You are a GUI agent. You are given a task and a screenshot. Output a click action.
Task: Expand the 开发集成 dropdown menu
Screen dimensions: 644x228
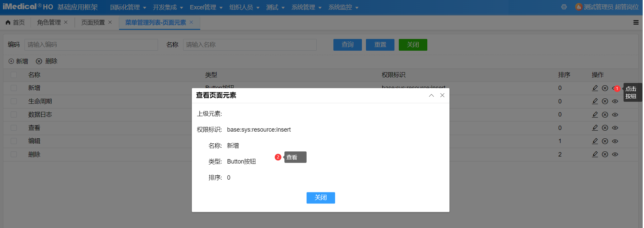click(x=168, y=7)
